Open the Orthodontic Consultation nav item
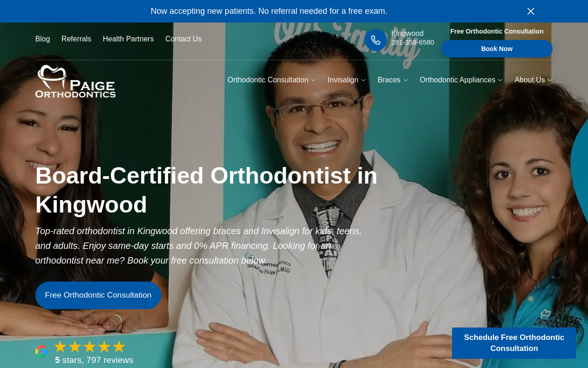Viewport: 588px width, 368px height. 268,80
